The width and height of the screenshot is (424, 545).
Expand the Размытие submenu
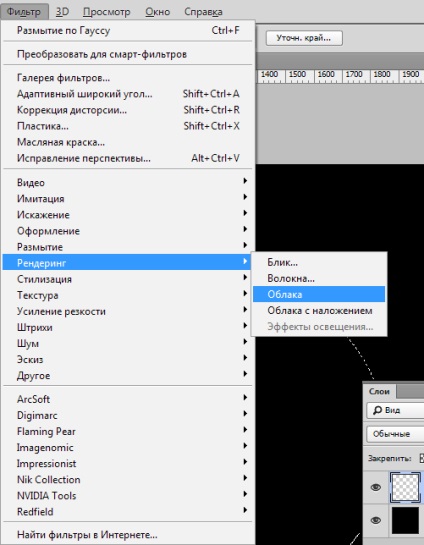coord(128,247)
